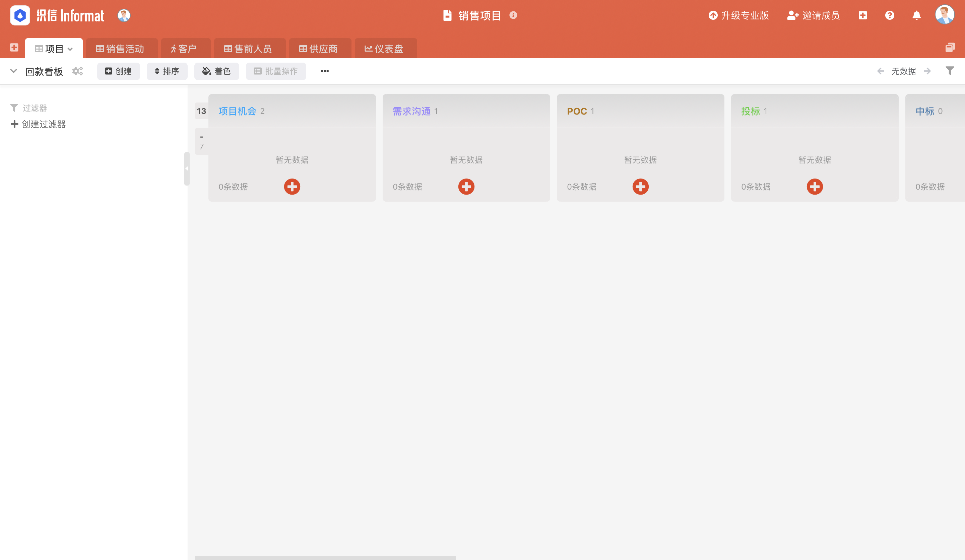Open the window layout icon at top right
Image resolution: width=965 pixels, height=560 pixels.
(x=950, y=48)
